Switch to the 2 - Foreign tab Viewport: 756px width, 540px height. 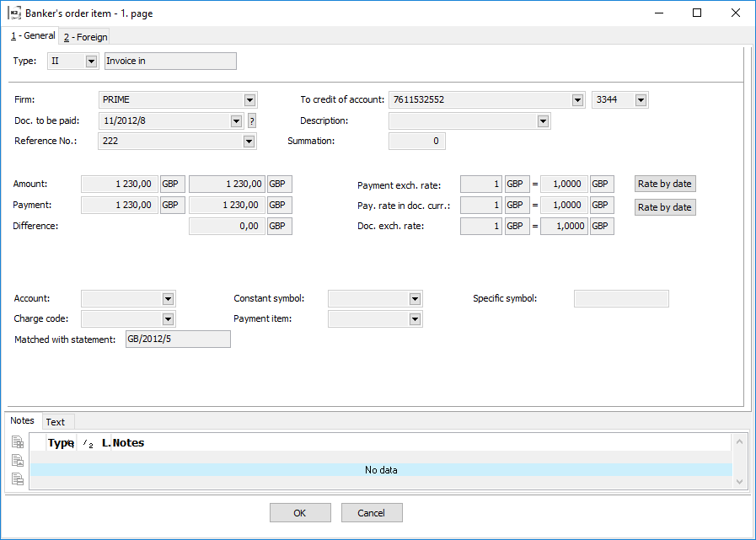85,37
